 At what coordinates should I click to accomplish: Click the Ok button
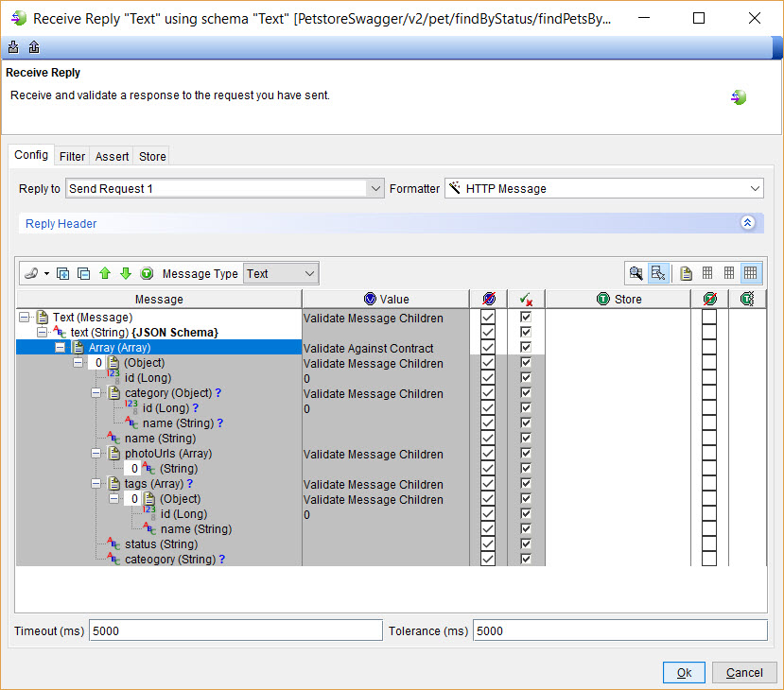tap(684, 672)
